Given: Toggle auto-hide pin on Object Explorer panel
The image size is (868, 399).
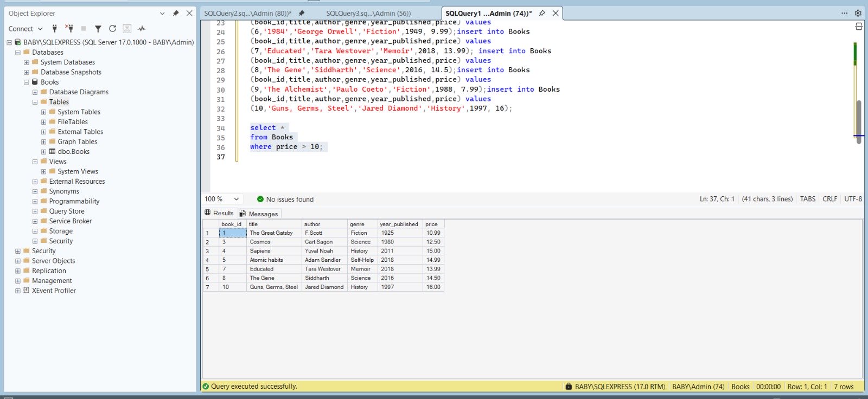Looking at the screenshot, I should tap(176, 13).
